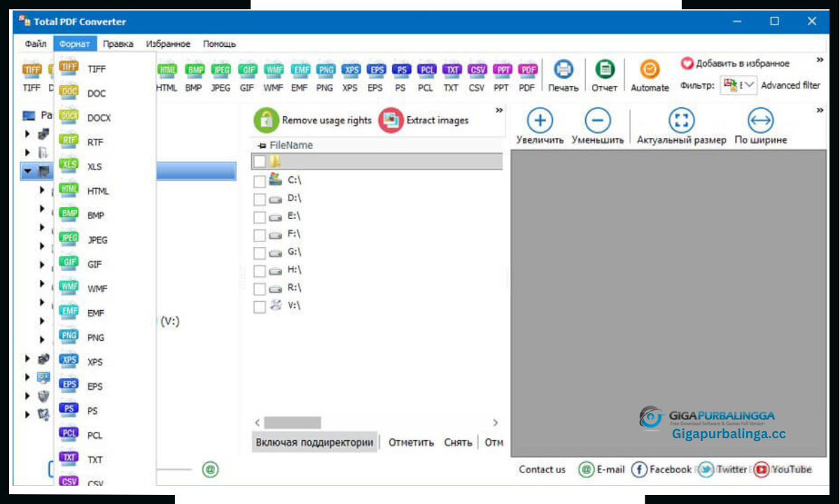840x504 pixels.
Task: Choose TXT in the Формат dropdown menu
Action: [105, 460]
